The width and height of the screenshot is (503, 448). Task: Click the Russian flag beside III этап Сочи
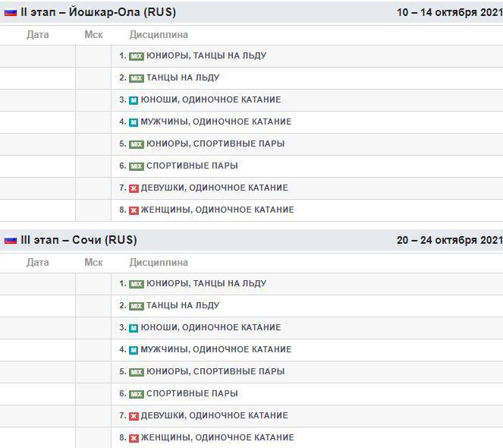click(x=11, y=240)
